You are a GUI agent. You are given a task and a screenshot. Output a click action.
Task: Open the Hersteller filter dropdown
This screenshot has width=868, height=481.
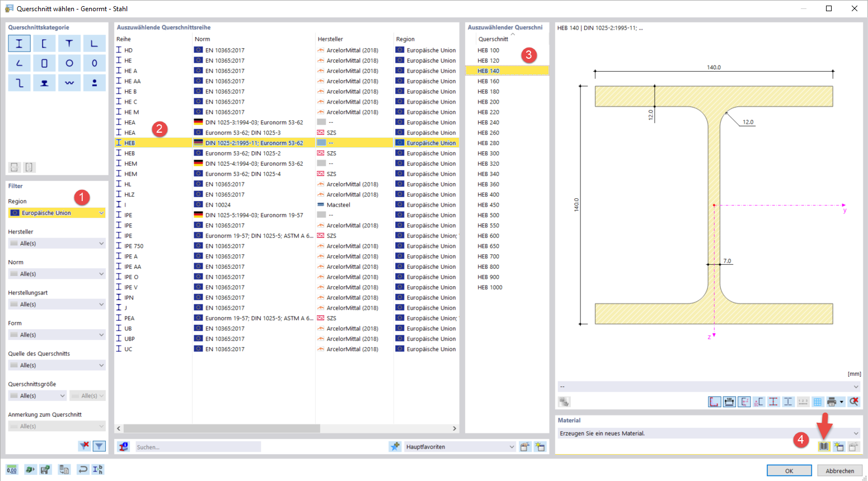coord(57,244)
